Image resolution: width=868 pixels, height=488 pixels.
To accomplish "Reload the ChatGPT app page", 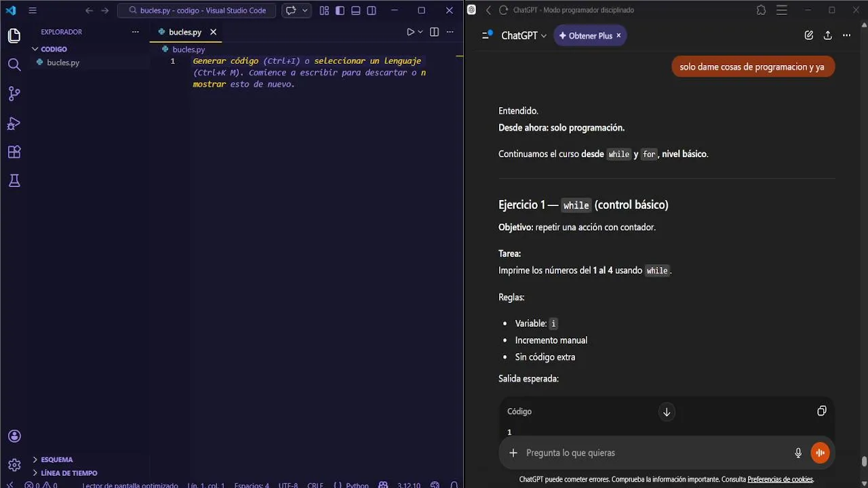I will pos(503,10).
